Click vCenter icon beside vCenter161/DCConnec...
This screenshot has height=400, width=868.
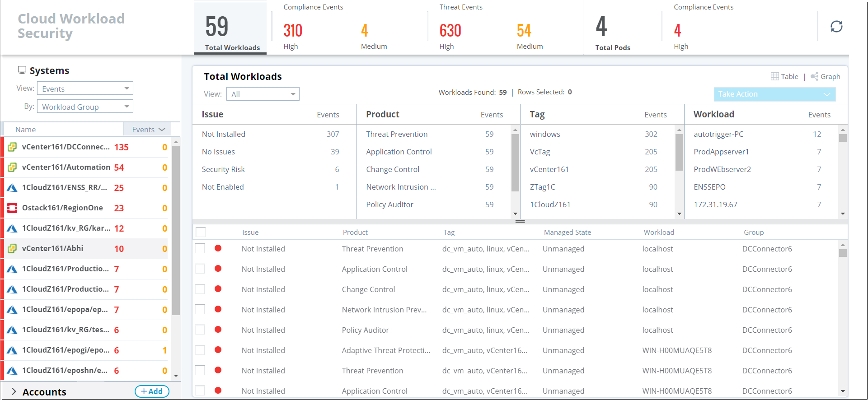tap(12, 147)
